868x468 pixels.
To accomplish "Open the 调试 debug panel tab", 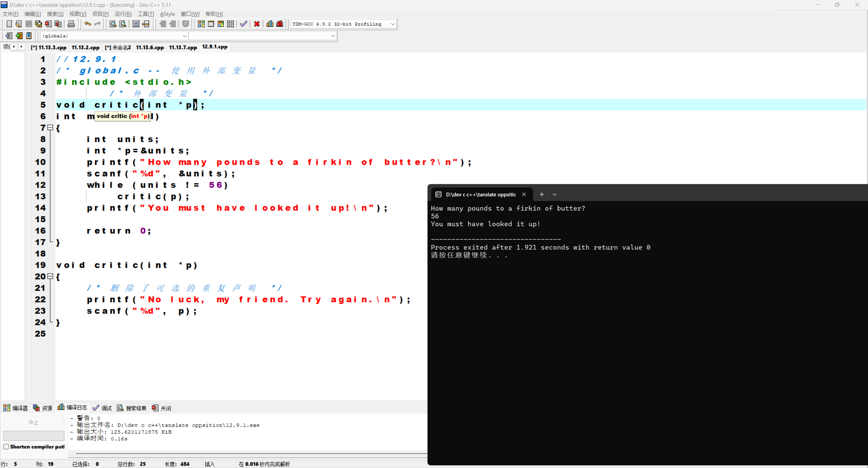I will 102,408.
